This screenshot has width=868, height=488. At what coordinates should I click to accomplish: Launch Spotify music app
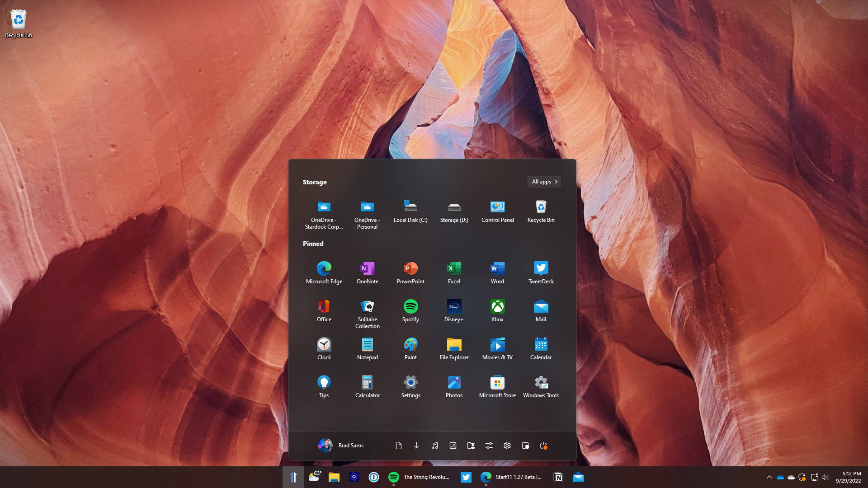click(411, 306)
